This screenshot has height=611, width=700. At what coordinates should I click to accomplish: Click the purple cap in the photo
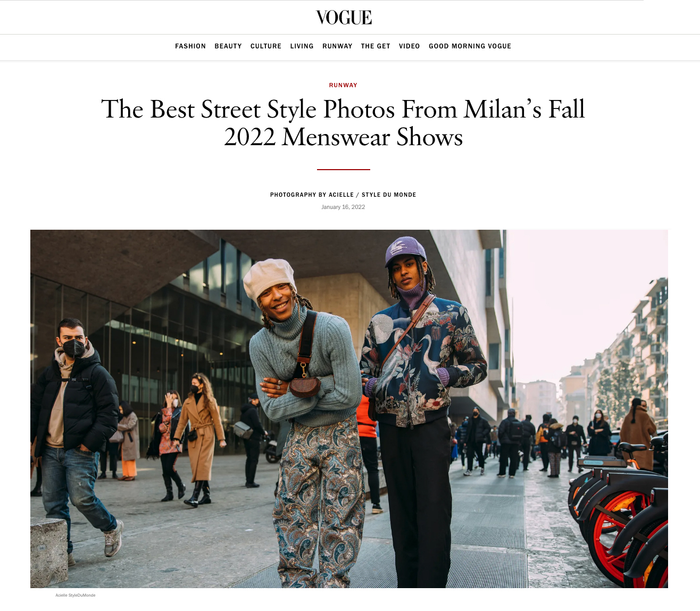(x=405, y=251)
